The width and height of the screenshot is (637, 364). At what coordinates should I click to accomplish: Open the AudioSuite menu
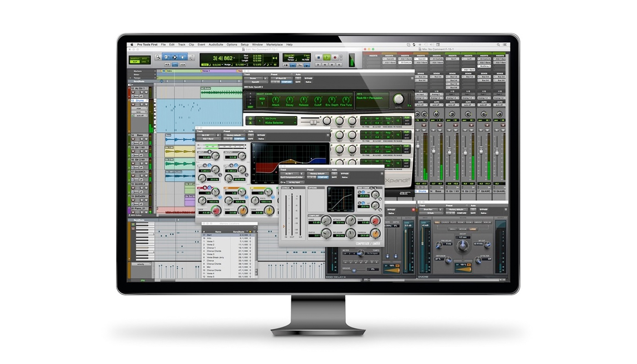216,45
